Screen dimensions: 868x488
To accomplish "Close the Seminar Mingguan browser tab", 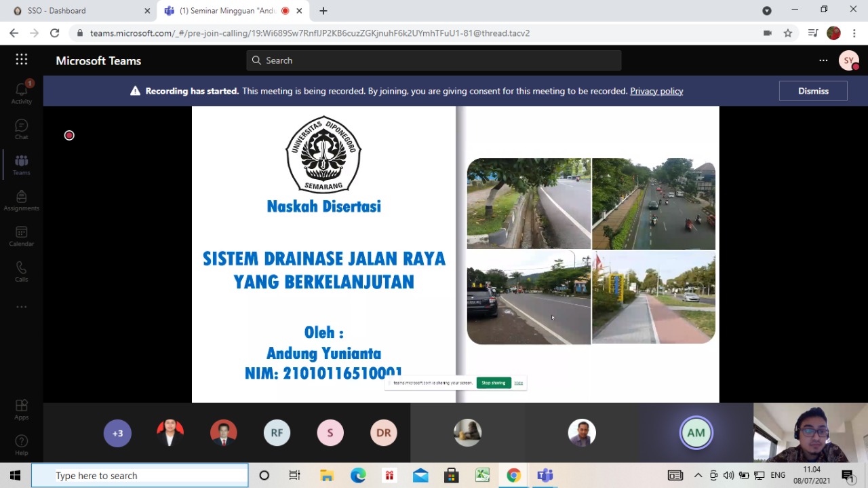I will click(299, 11).
